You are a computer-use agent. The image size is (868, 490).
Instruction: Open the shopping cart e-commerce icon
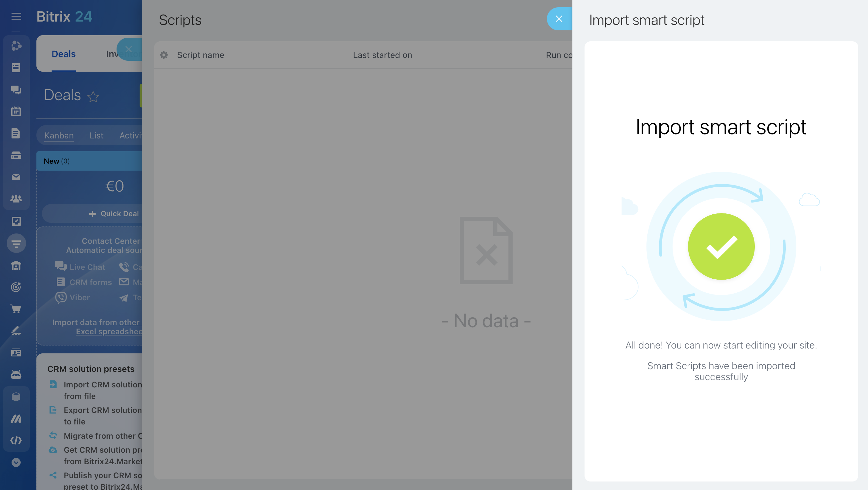tap(16, 309)
